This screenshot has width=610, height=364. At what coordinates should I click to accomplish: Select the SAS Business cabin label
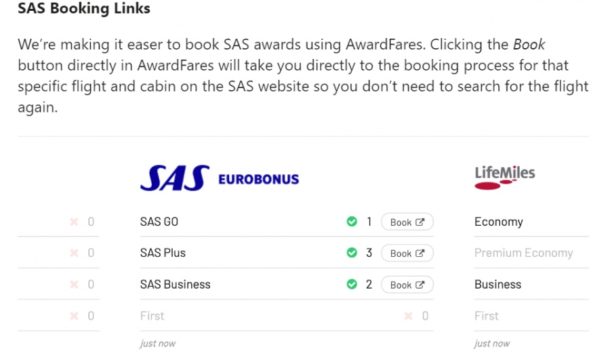(x=176, y=284)
